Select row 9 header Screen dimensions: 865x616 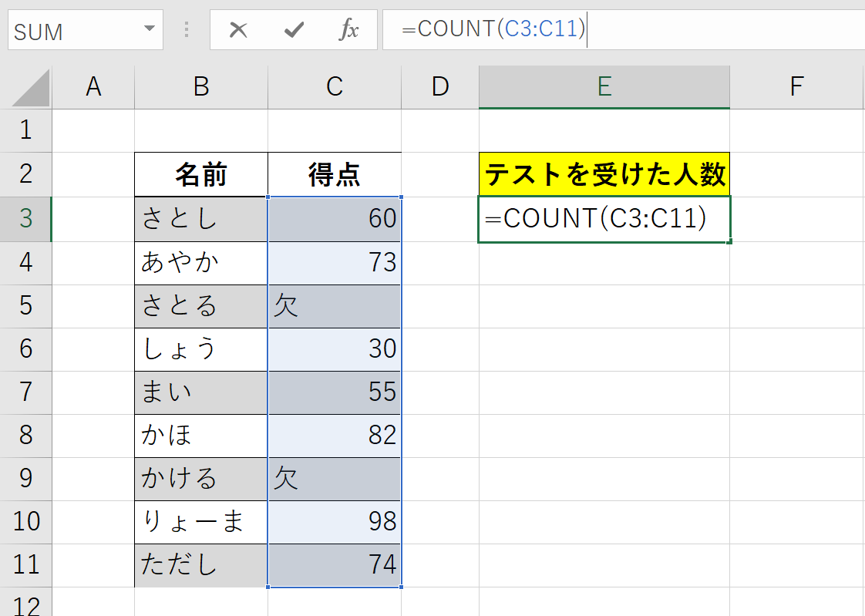pos(26,479)
